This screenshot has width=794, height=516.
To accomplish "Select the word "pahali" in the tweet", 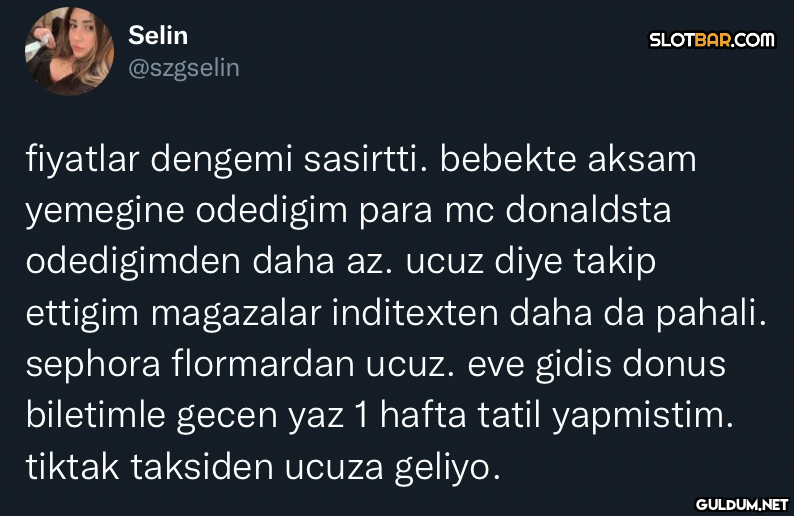I will [709, 314].
